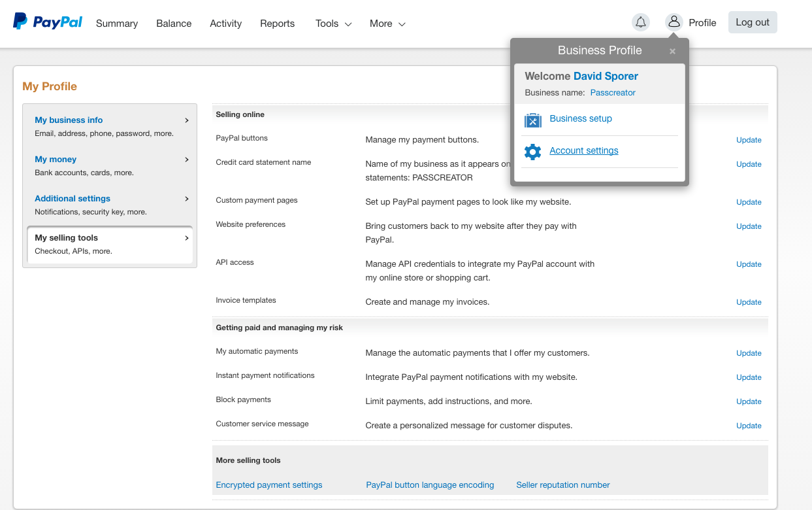Screen dimensions: 812x510
Task: Open the notifications bell icon
Action: pyautogui.click(x=641, y=22)
